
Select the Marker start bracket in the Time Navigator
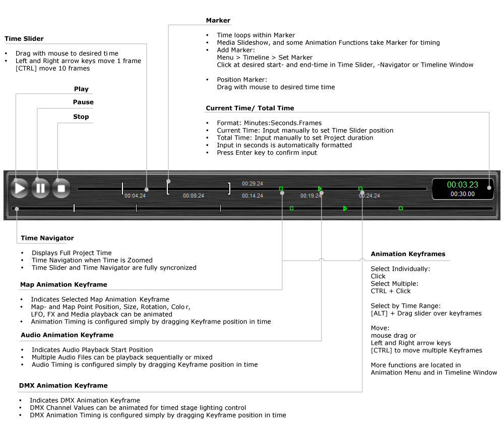click(137, 208)
